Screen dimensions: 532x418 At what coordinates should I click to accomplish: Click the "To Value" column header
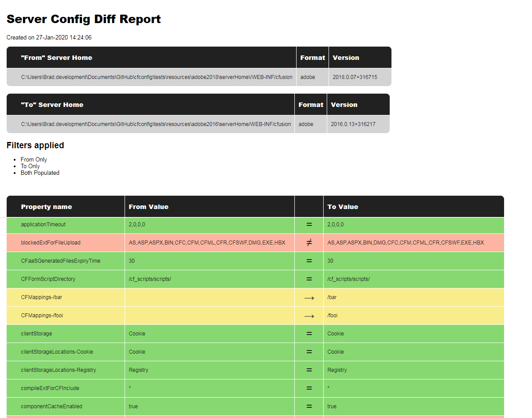coord(343,207)
